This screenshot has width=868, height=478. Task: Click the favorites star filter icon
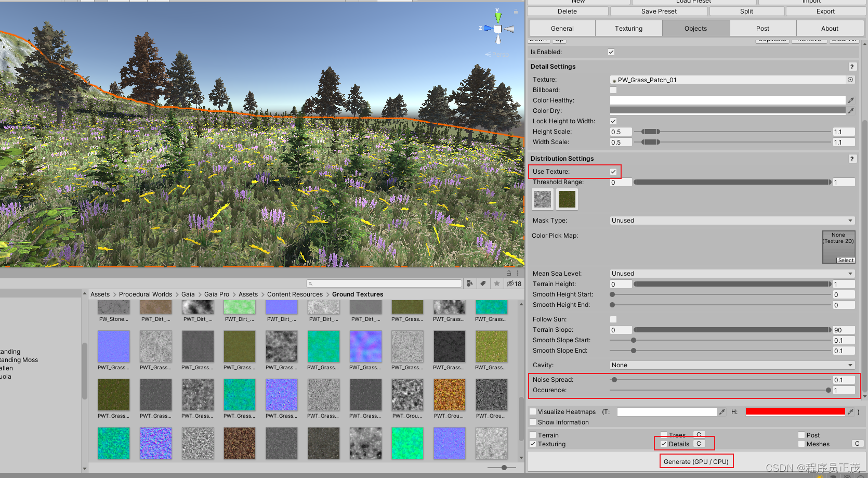point(497,283)
